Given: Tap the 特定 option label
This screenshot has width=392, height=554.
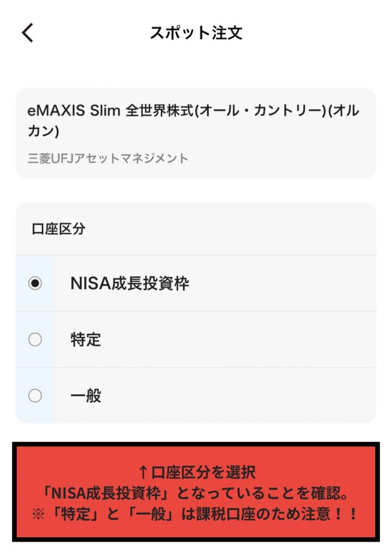Looking at the screenshot, I should tap(85, 340).
